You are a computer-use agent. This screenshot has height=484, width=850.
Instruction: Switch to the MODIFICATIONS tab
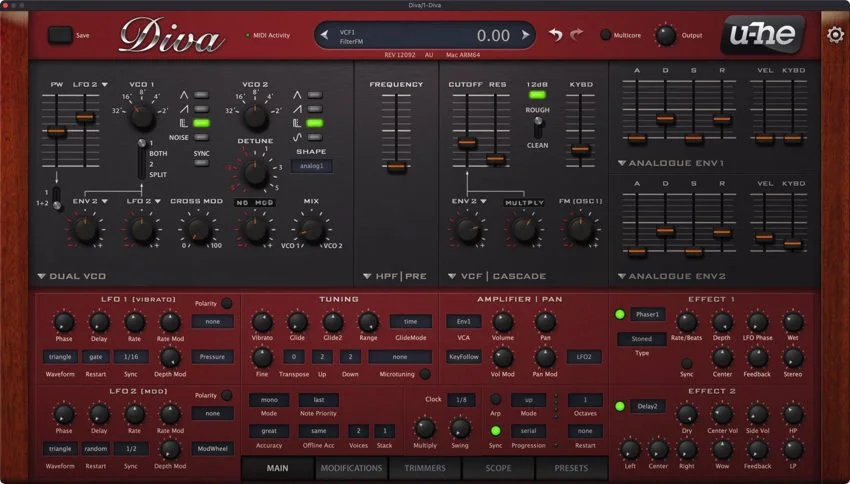point(351,468)
